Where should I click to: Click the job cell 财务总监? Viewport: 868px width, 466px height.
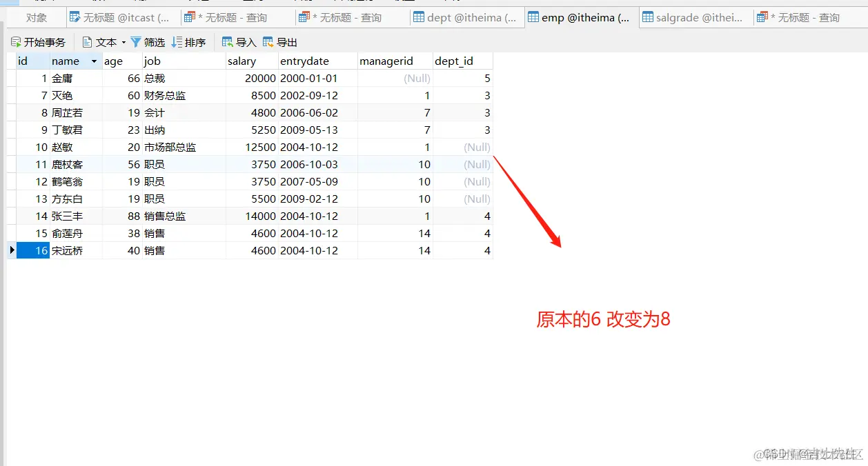[184, 96]
